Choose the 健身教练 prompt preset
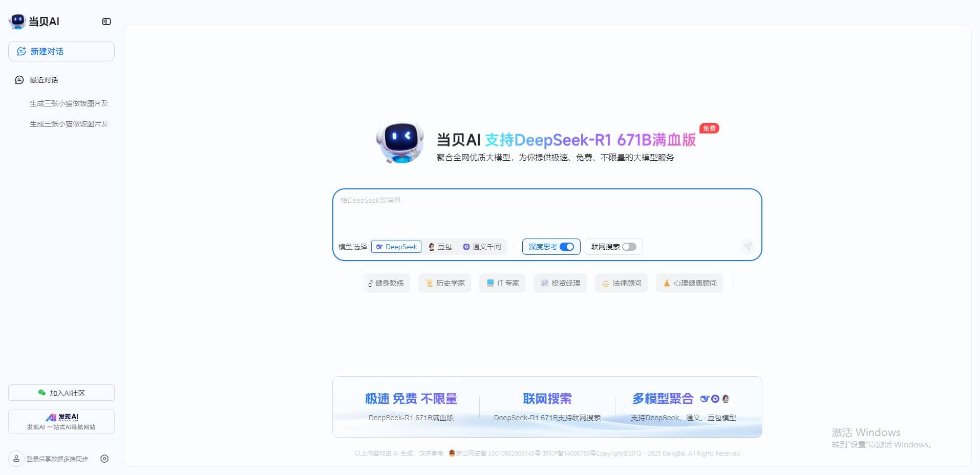This screenshot has height=475, width=980. 386,283
